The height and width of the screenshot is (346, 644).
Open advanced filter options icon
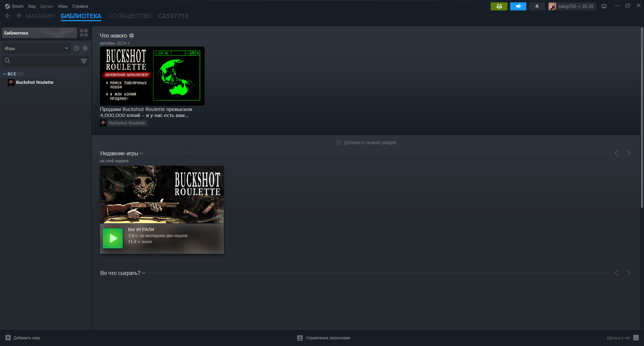(84, 61)
